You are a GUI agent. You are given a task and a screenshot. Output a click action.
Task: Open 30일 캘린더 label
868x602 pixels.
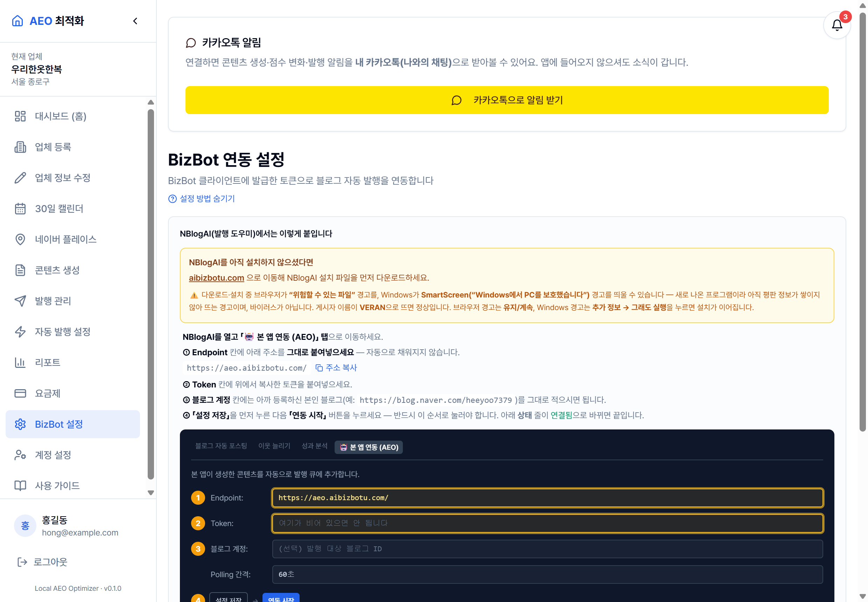tap(59, 209)
